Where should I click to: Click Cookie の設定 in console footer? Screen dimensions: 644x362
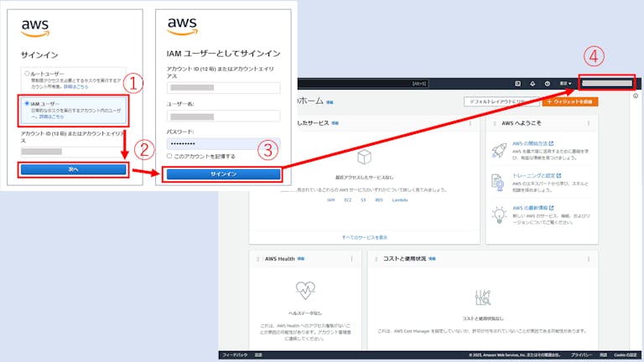tap(625, 355)
